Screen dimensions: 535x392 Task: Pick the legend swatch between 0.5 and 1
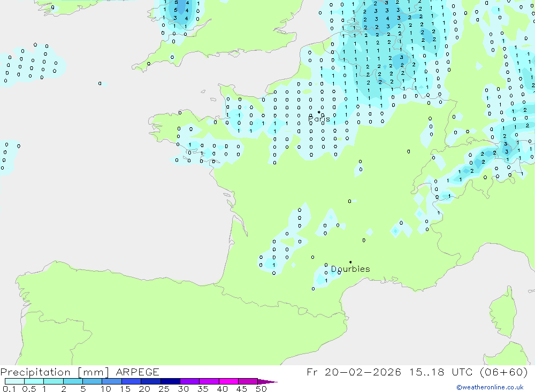[x=34, y=381]
